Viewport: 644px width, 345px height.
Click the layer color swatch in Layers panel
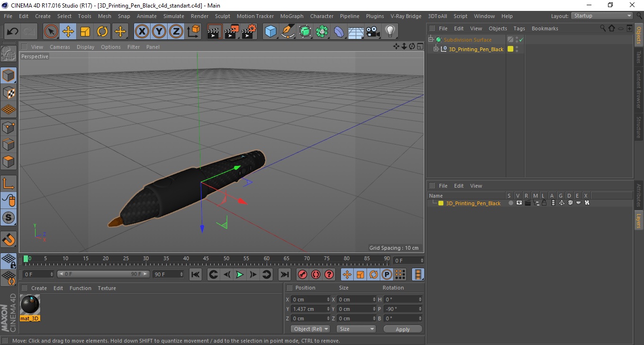441,203
